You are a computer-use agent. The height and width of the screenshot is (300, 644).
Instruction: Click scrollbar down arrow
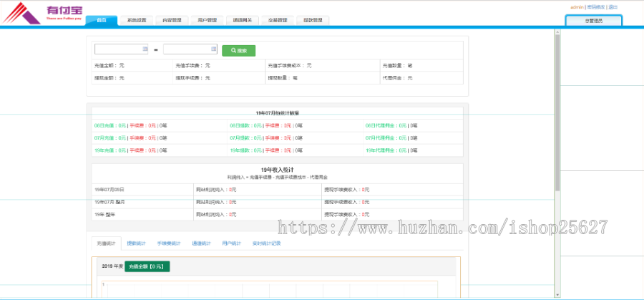click(557, 295)
